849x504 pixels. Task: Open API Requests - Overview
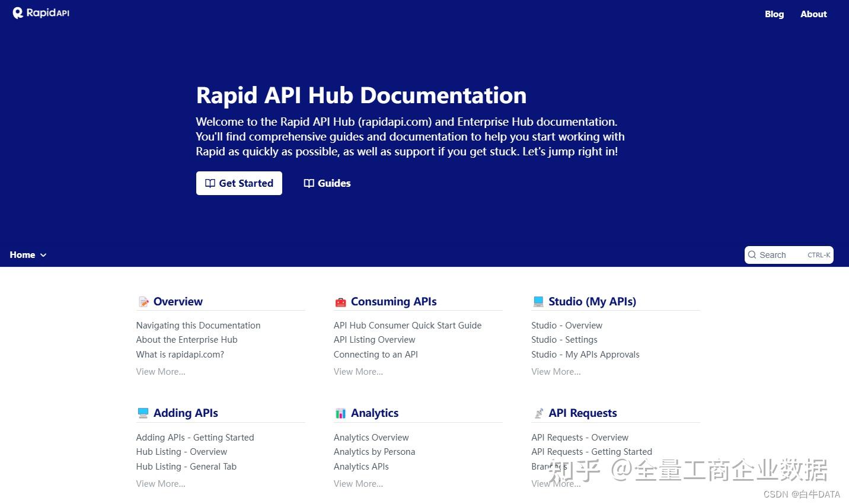point(580,438)
